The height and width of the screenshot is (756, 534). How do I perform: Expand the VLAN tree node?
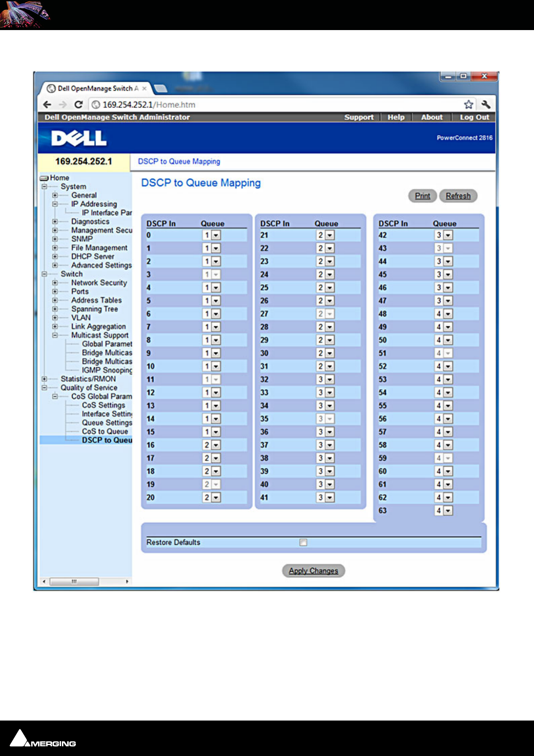55,318
